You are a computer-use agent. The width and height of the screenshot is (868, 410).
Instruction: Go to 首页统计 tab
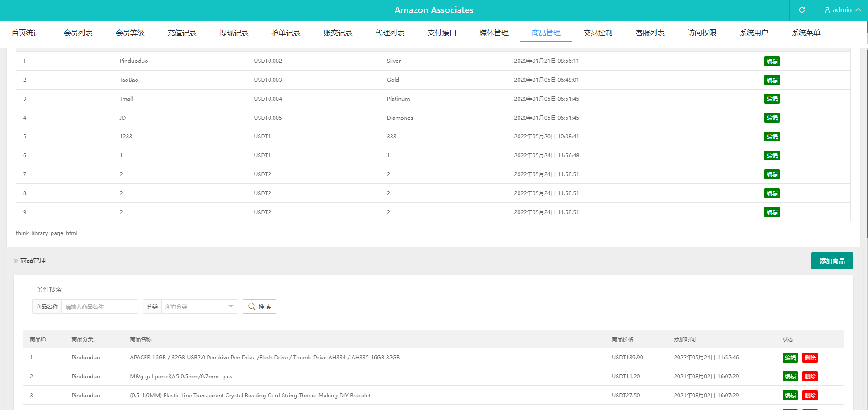click(26, 33)
